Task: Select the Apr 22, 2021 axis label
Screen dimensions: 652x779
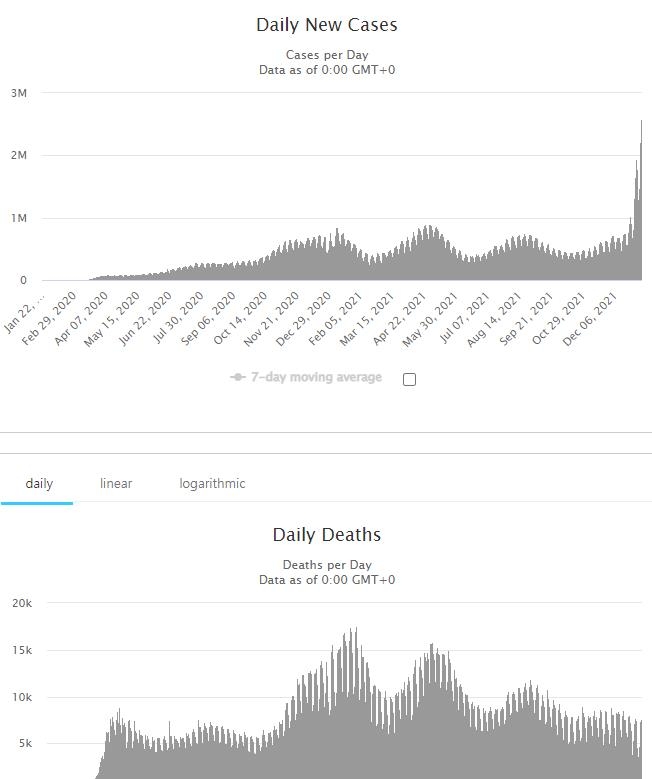Action: click(399, 319)
